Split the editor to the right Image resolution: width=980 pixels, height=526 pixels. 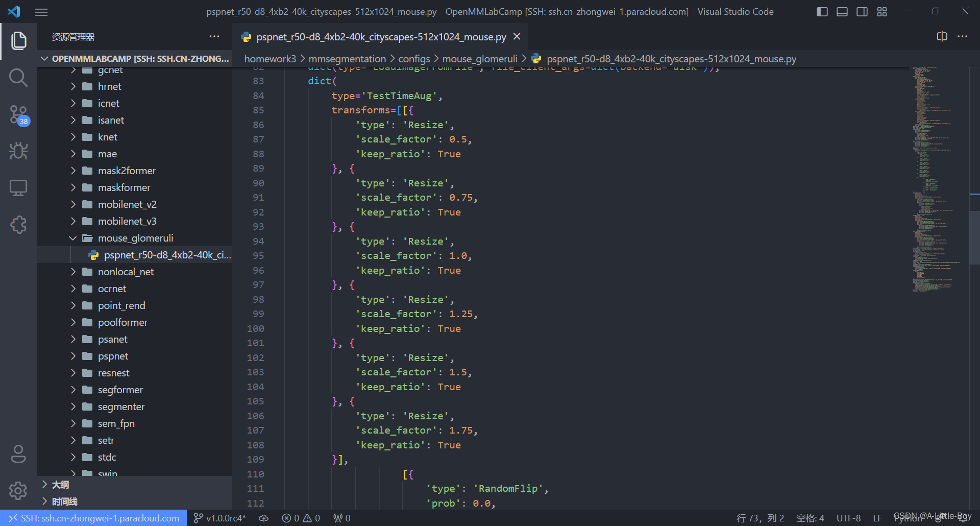click(x=942, y=36)
